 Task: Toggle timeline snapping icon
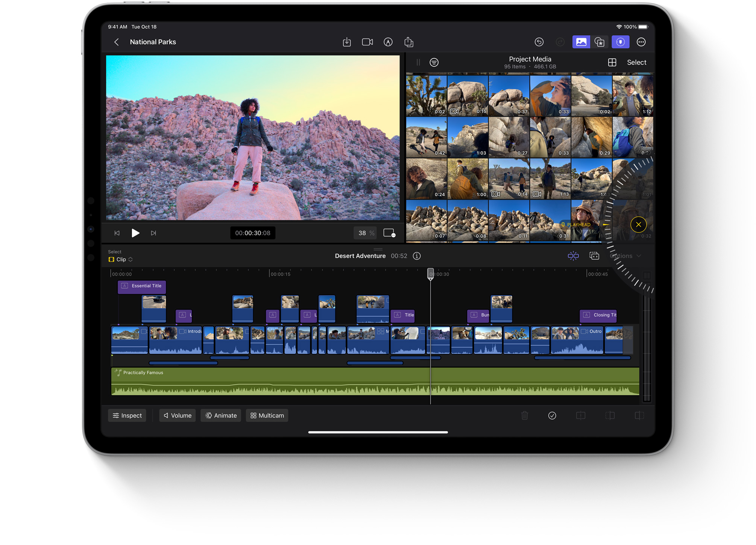tap(573, 256)
